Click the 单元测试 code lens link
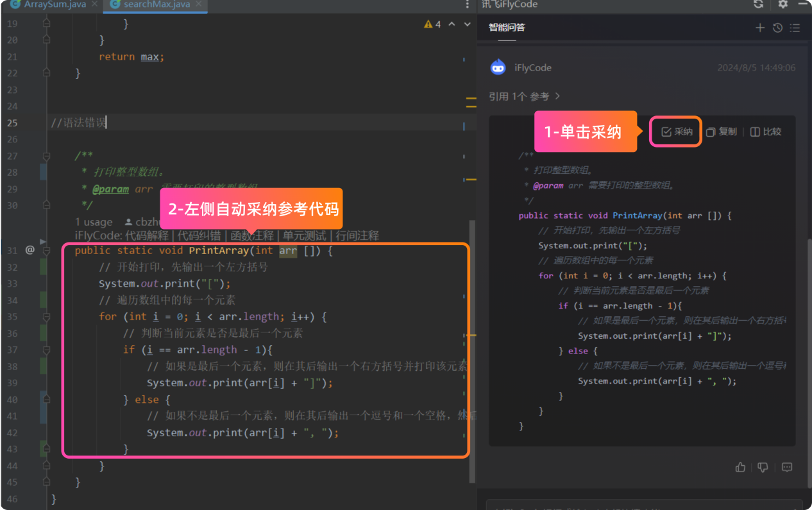812x510 pixels. tap(305, 235)
